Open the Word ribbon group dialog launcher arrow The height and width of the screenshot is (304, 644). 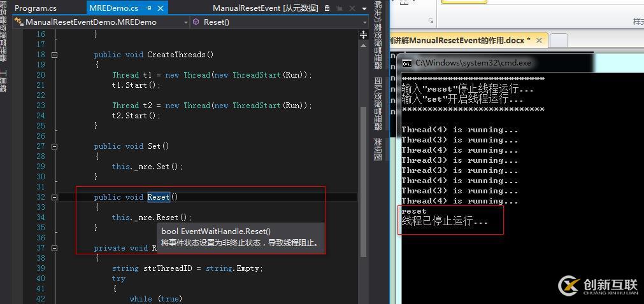pyautogui.click(x=431, y=20)
